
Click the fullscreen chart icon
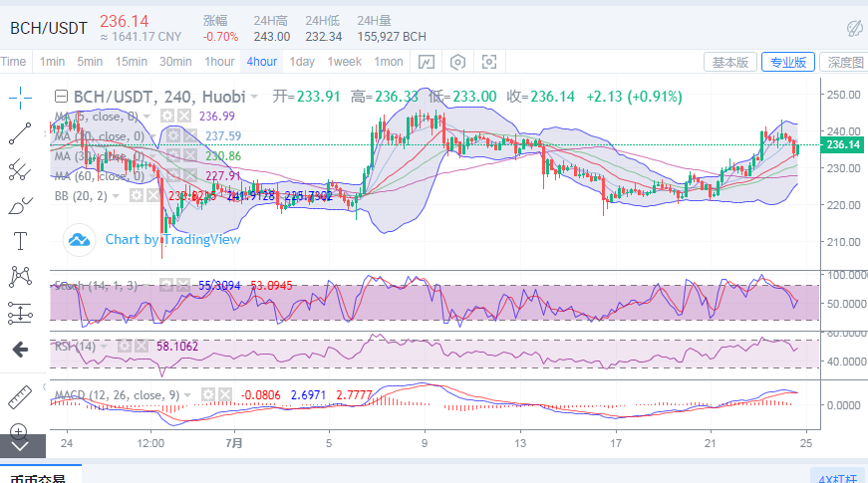(489, 62)
